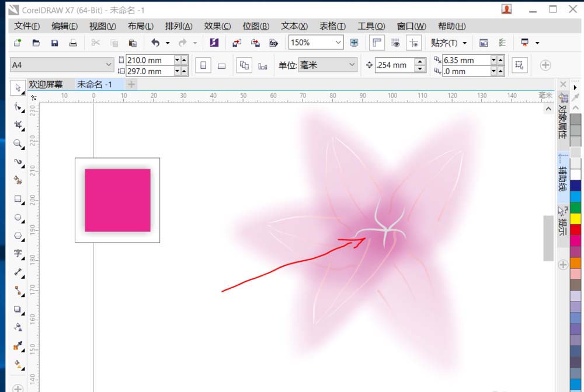This screenshot has width=584, height=392.
Task: Select the Transparency tool
Action: click(18, 327)
